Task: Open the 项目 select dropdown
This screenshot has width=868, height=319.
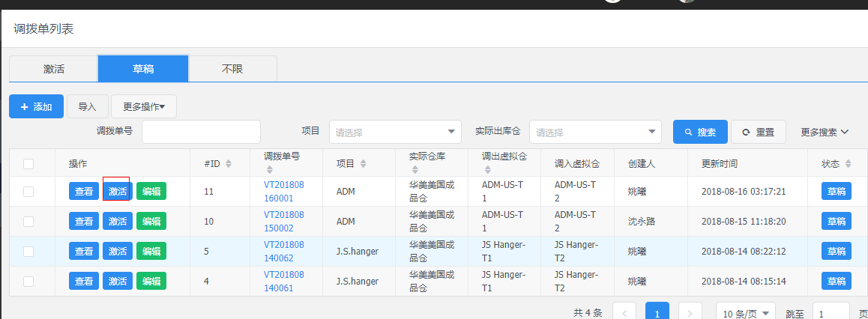Action: coord(395,132)
